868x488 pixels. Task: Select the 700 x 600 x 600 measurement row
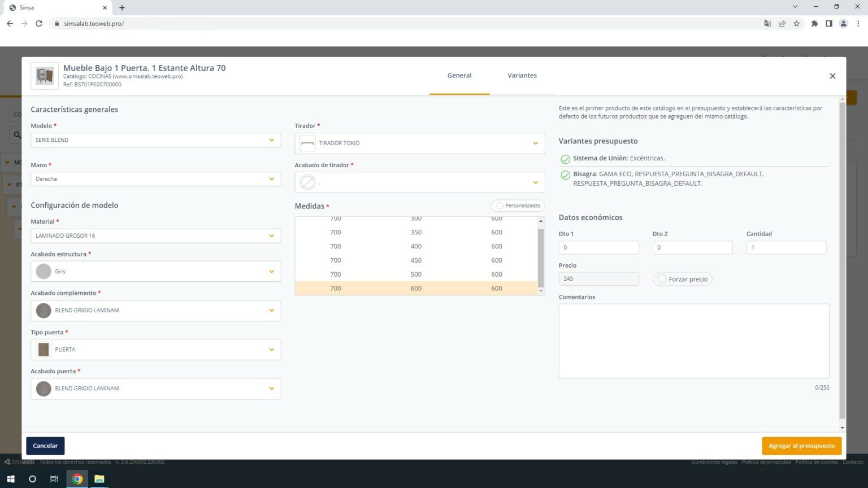point(416,288)
